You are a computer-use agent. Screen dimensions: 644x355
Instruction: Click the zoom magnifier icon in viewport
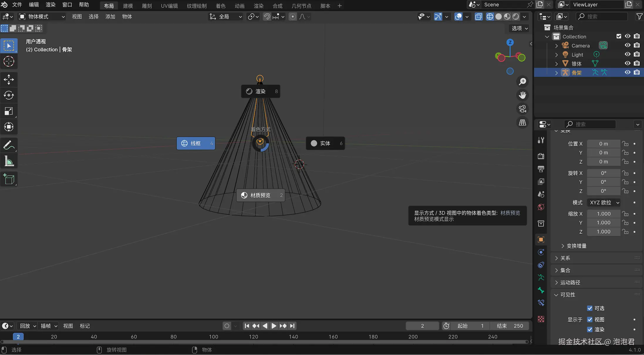tap(522, 81)
